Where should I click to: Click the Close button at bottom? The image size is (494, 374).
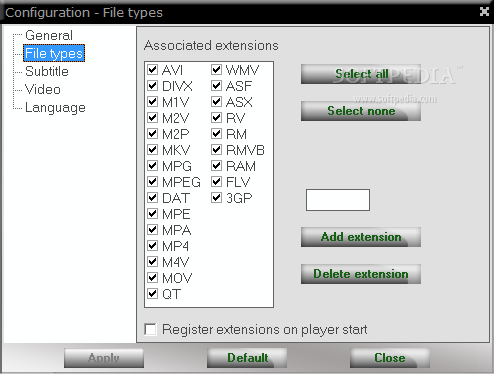coord(390,358)
